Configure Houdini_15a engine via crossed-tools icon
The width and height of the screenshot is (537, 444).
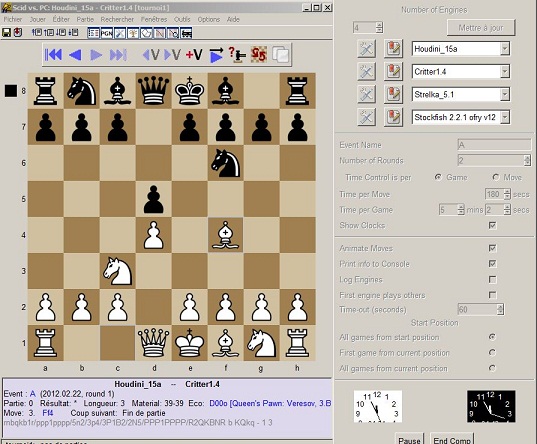pos(366,49)
